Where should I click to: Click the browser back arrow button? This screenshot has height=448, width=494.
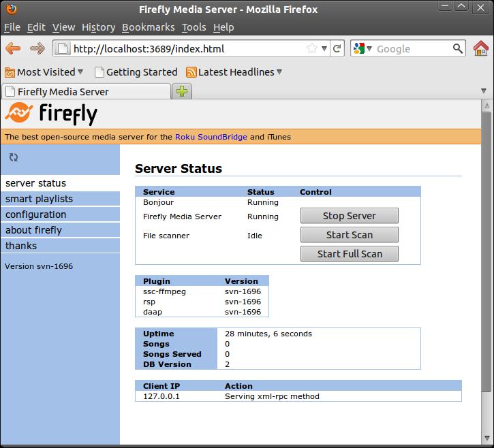coord(13,48)
